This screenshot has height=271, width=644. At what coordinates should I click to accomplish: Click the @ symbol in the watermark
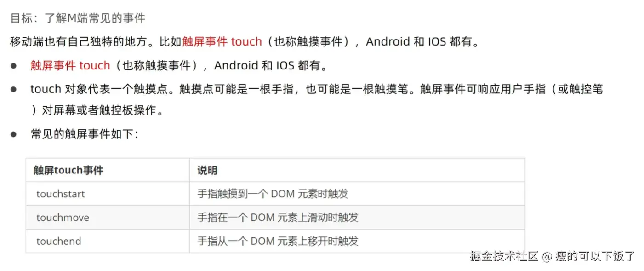click(x=547, y=257)
